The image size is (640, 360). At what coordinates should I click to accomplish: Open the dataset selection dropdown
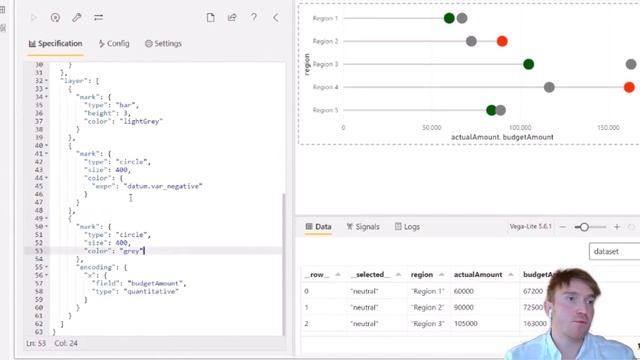click(614, 251)
